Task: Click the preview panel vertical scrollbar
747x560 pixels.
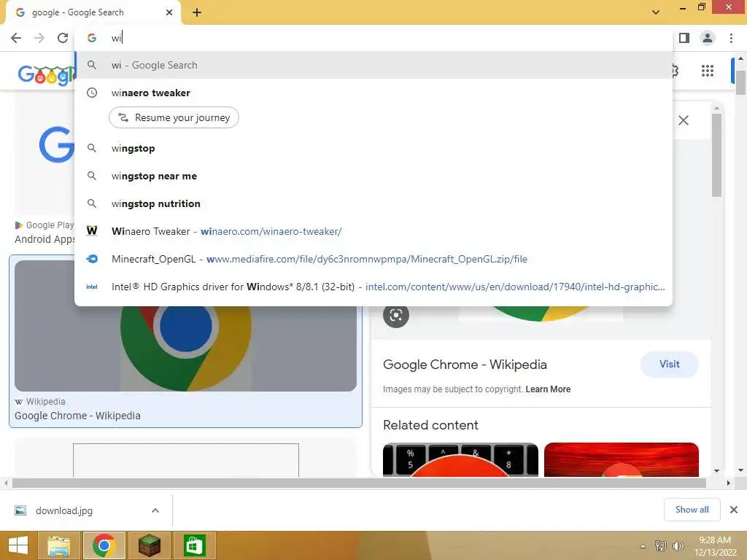Action: coord(716,155)
